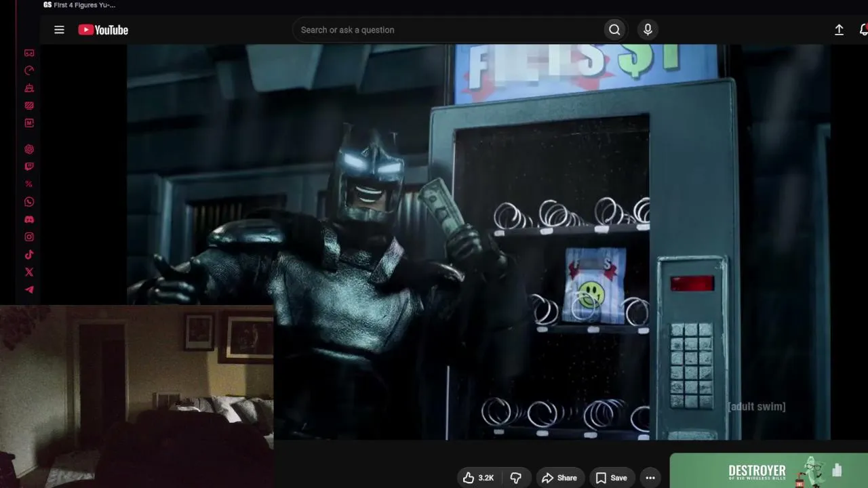
Task: Open the GX Cleaner broom icon
Action: 29,88
